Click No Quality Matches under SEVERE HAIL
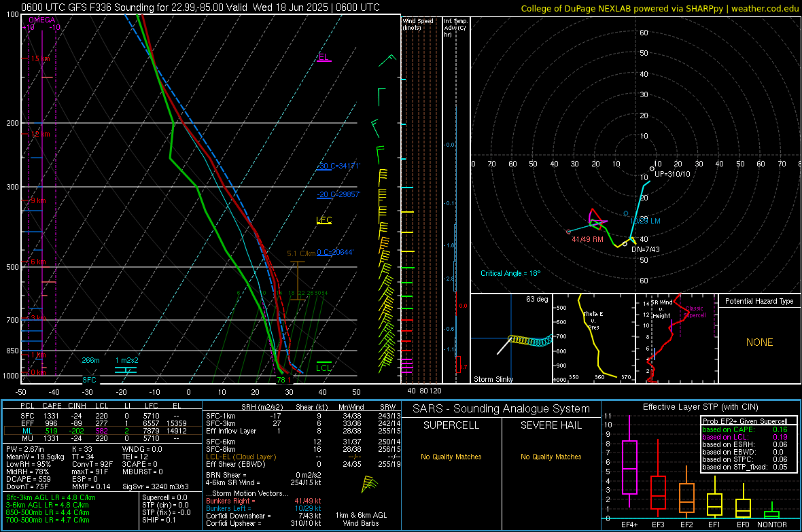Screen dimensions: 802x532 pyautogui.click(x=551, y=457)
